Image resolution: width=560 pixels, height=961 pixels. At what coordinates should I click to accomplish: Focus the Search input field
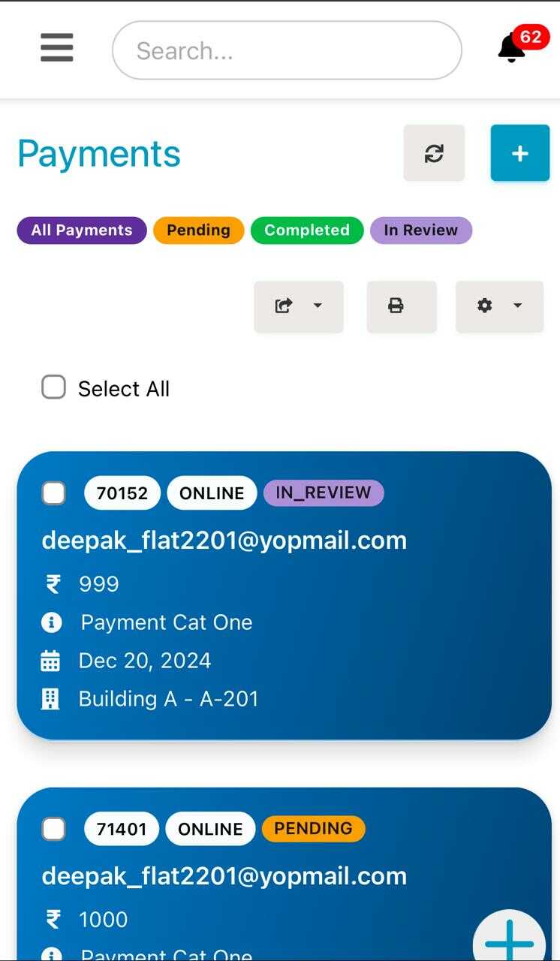click(287, 50)
